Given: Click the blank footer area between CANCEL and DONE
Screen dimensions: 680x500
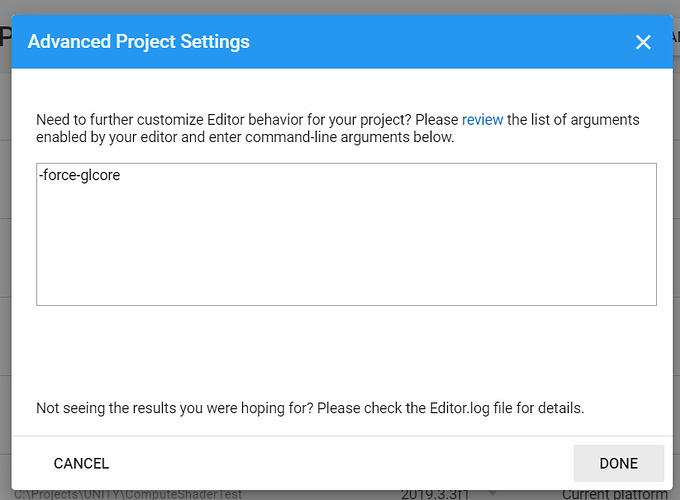Looking at the screenshot, I should [x=340, y=463].
